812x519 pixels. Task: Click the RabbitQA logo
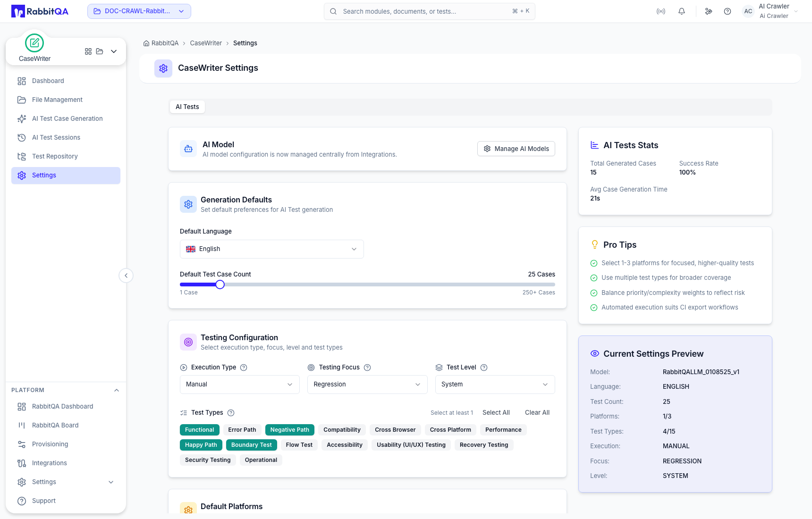coord(40,11)
